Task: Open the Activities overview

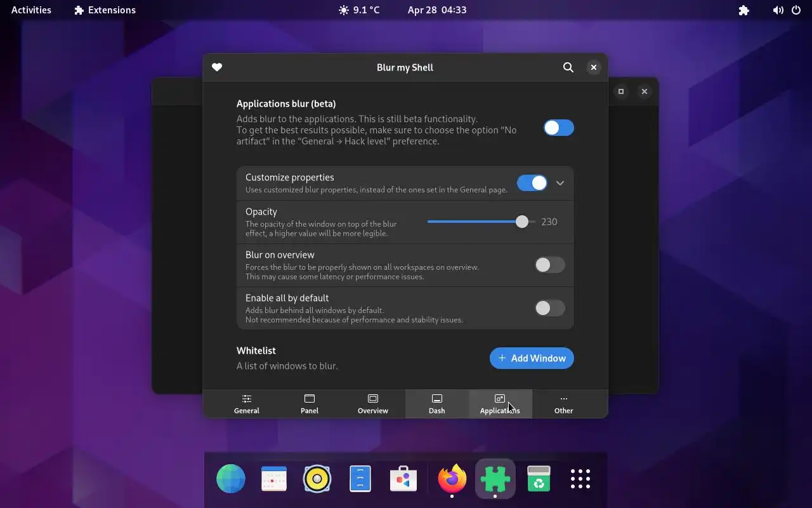Action: coord(31,10)
